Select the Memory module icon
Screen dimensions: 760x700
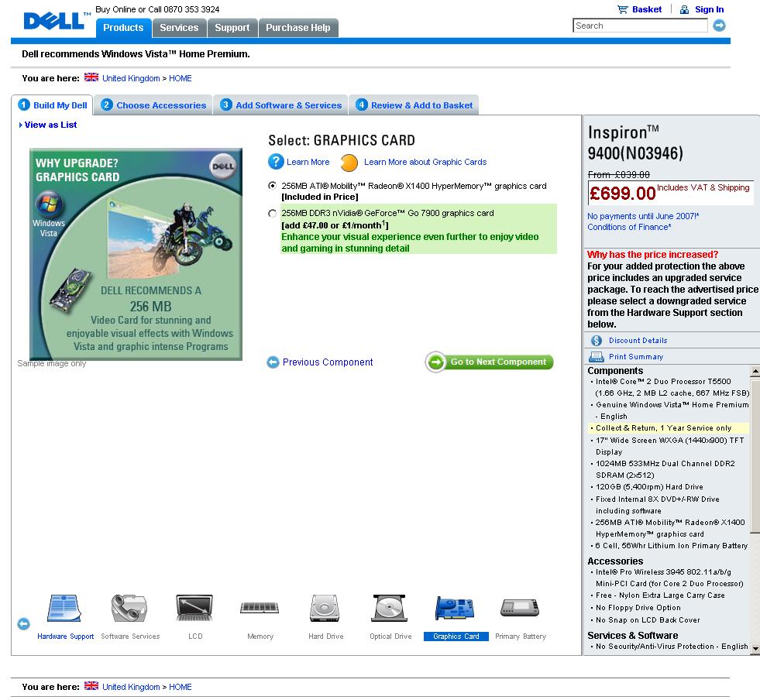[x=260, y=608]
